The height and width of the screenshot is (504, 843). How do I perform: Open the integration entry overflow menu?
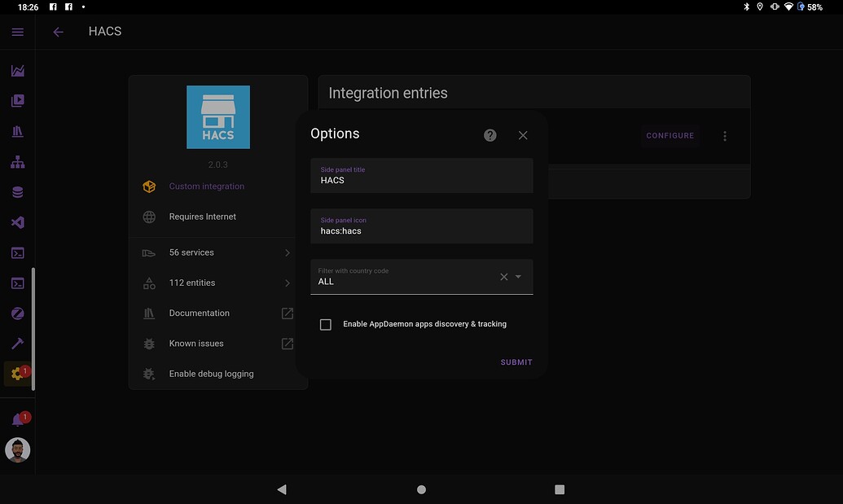(724, 136)
